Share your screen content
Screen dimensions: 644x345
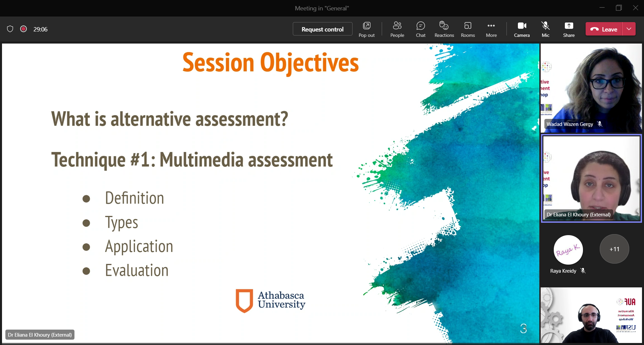[x=569, y=29]
